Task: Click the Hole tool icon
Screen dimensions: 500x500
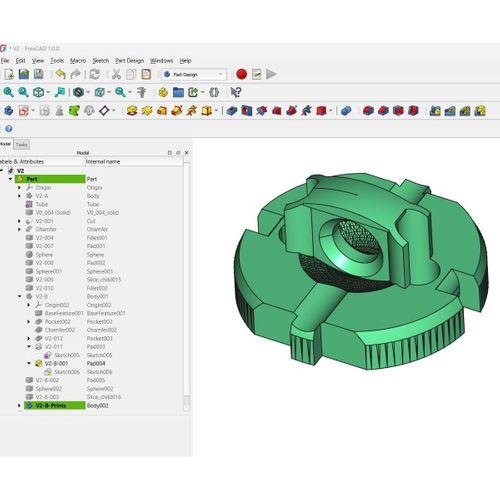Action: click(247, 111)
